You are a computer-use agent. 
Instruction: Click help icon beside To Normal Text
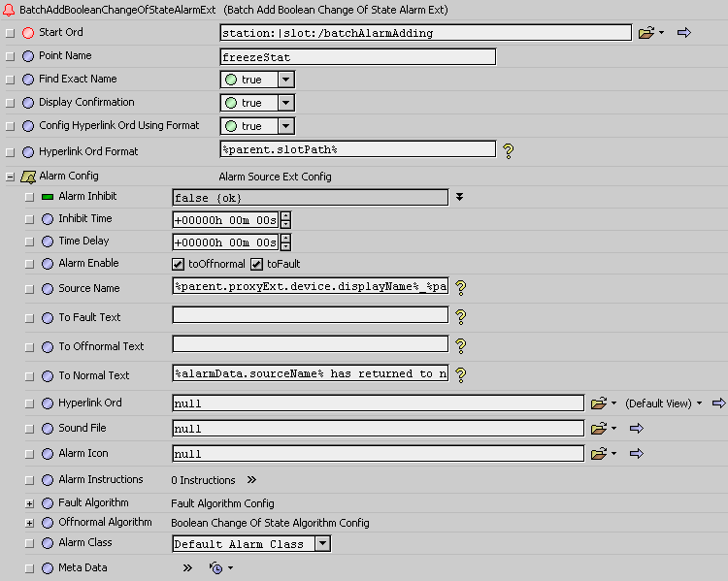(461, 374)
